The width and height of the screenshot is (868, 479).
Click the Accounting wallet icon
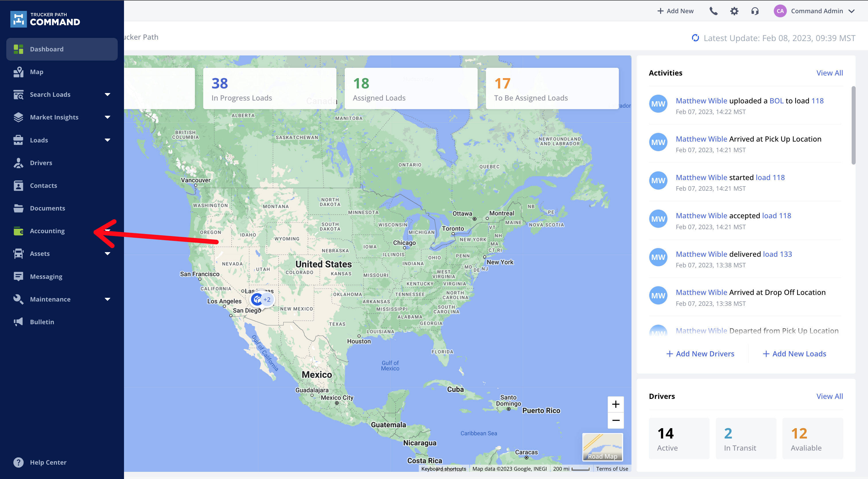click(19, 231)
